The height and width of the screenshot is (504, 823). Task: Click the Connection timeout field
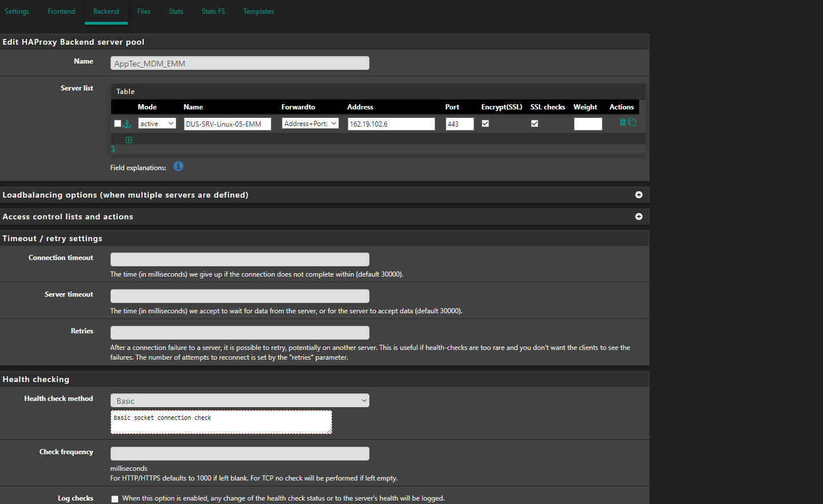point(240,259)
